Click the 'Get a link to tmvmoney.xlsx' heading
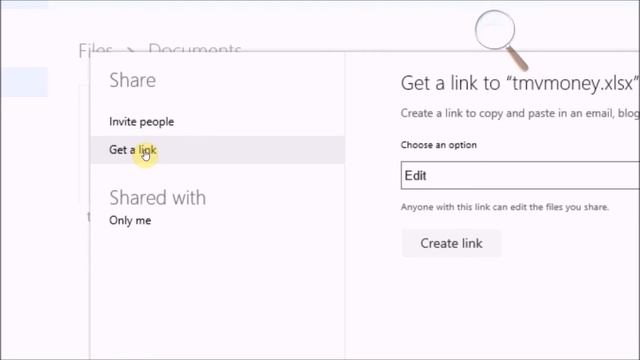The height and width of the screenshot is (360, 640). 519,83
